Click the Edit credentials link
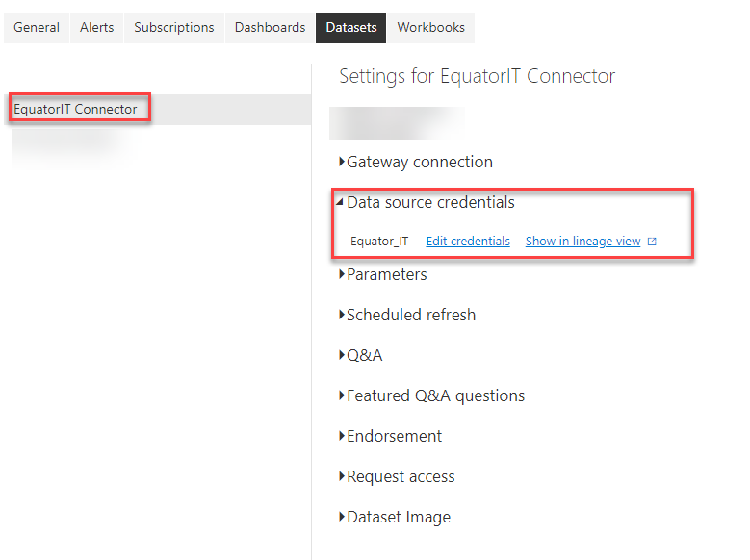The height and width of the screenshot is (560, 750). tap(468, 242)
